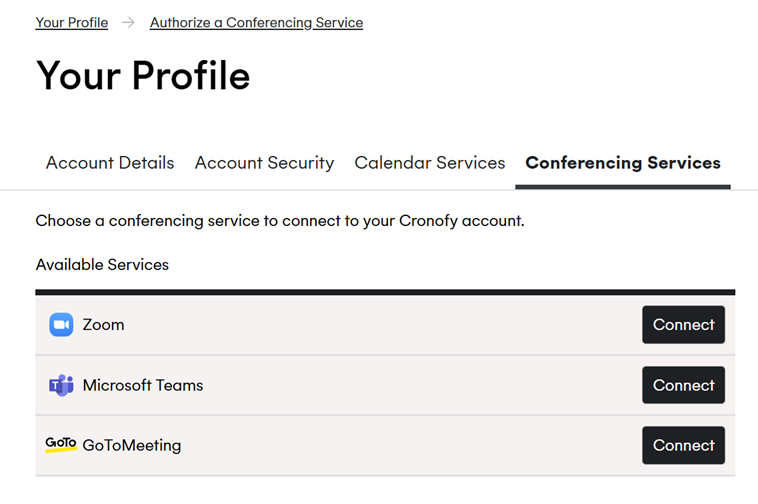
Task: Select the Conferencing Services tab
Action: [x=623, y=163]
